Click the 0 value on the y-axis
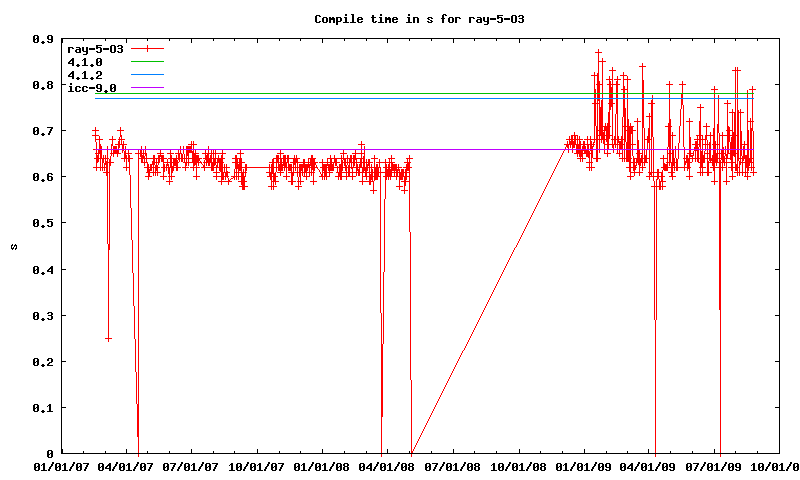Screen dimensions: 800x480 pos(50,454)
